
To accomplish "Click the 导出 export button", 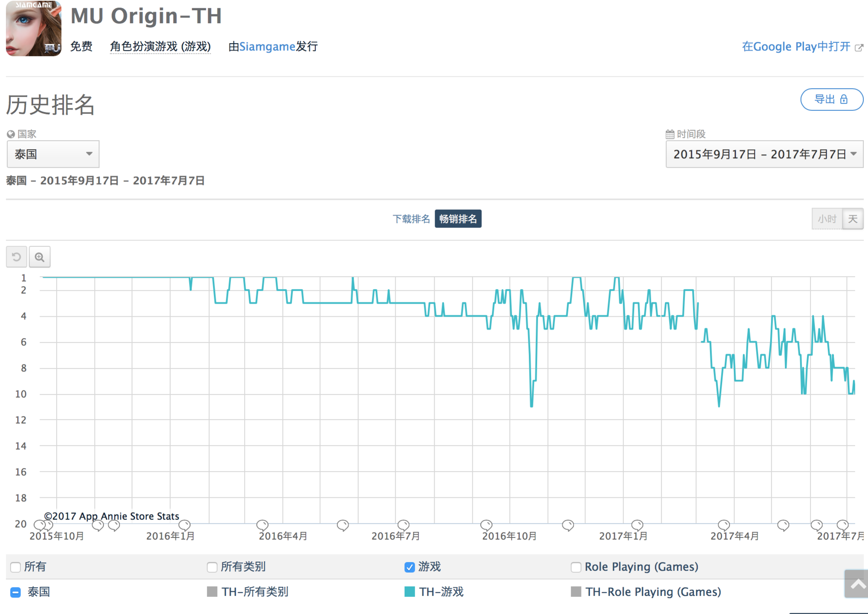I will (x=832, y=99).
